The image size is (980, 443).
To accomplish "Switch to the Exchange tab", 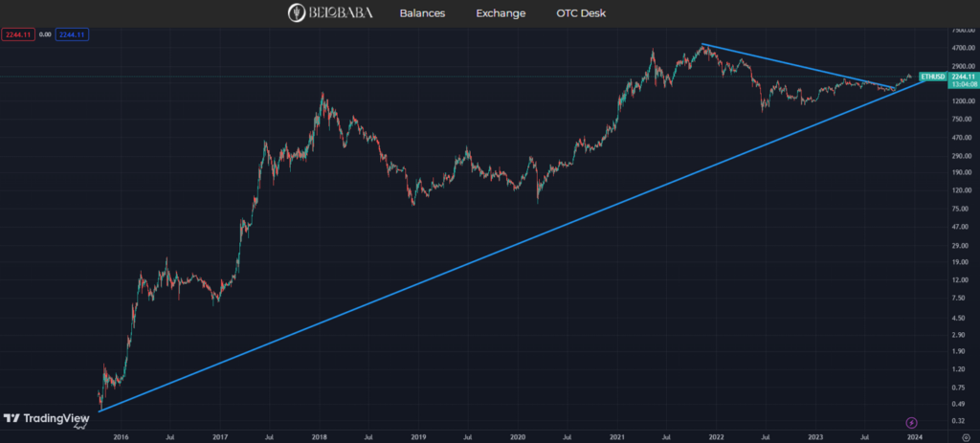I will tap(501, 13).
